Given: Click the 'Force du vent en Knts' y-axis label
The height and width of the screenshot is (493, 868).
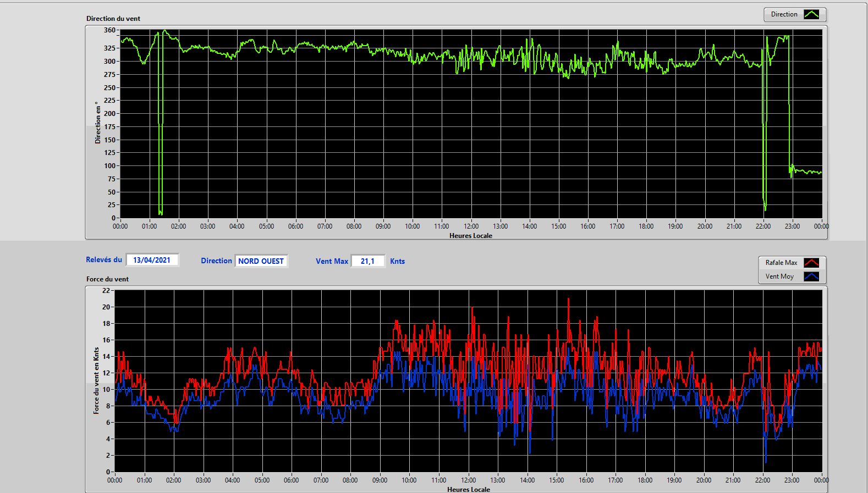Looking at the screenshot, I should tap(96, 380).
